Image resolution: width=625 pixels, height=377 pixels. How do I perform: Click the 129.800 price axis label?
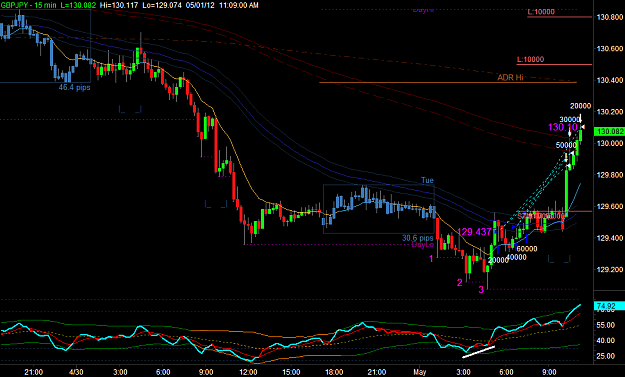610,175
